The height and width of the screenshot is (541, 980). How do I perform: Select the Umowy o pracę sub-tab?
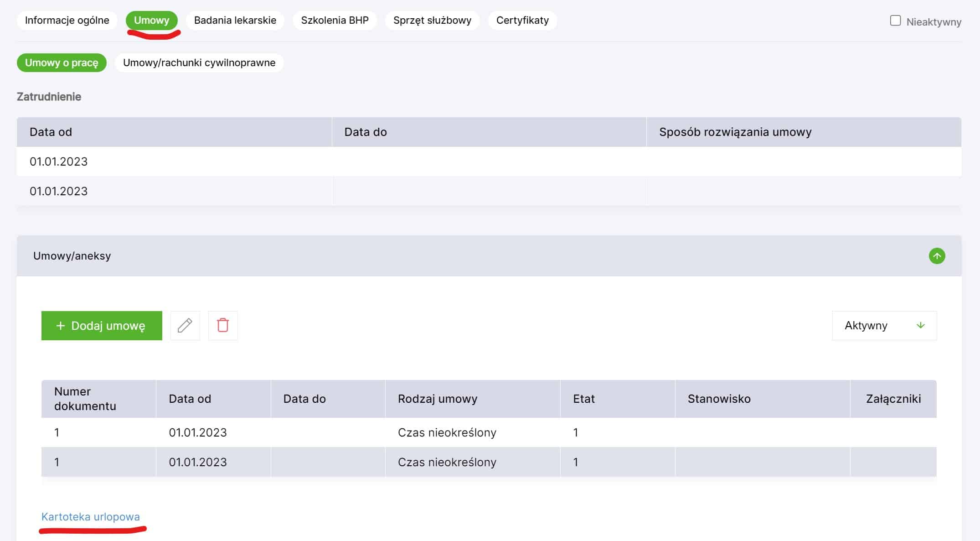tap(62, 63)
